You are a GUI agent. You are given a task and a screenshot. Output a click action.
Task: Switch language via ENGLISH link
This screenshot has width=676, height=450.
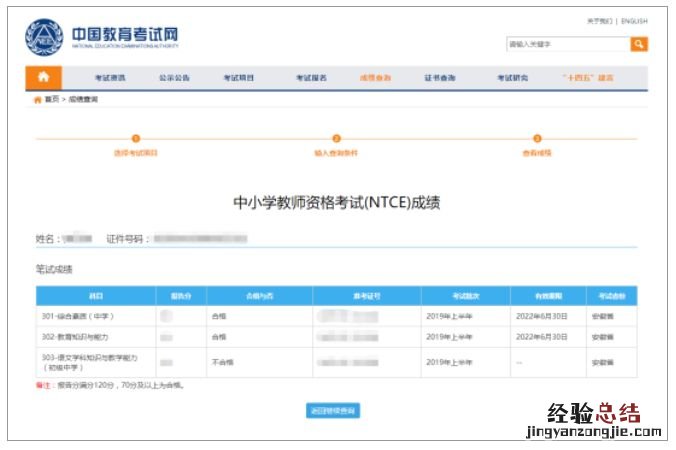tap(634, 21)
